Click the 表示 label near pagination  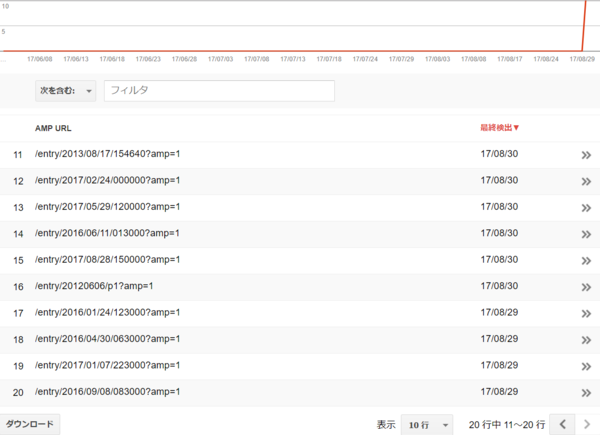386,425
